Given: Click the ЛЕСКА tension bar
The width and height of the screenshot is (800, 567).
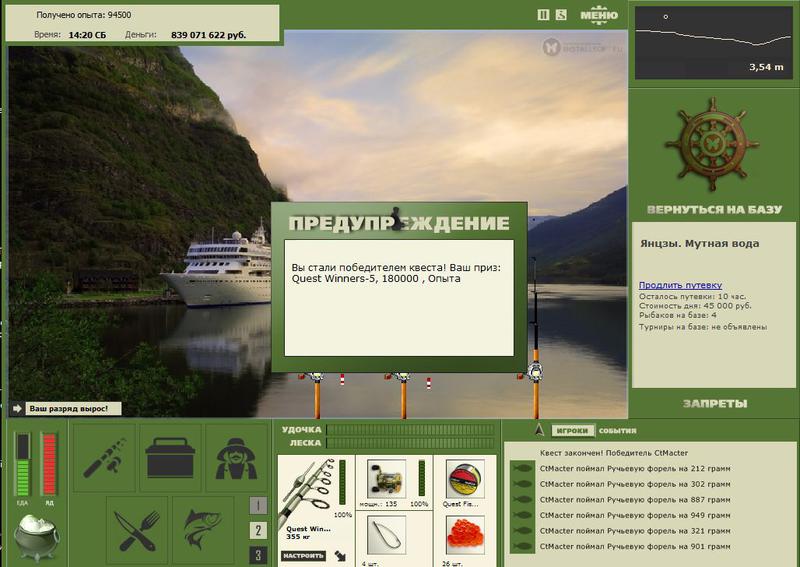Looking at the screenshot, I should coord(410,443).
